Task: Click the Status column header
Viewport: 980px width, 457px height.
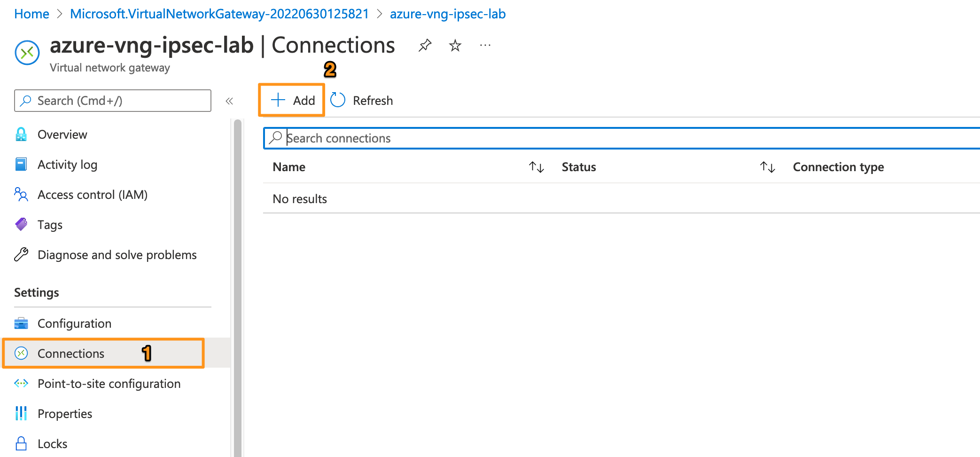Action: (579, 167)
